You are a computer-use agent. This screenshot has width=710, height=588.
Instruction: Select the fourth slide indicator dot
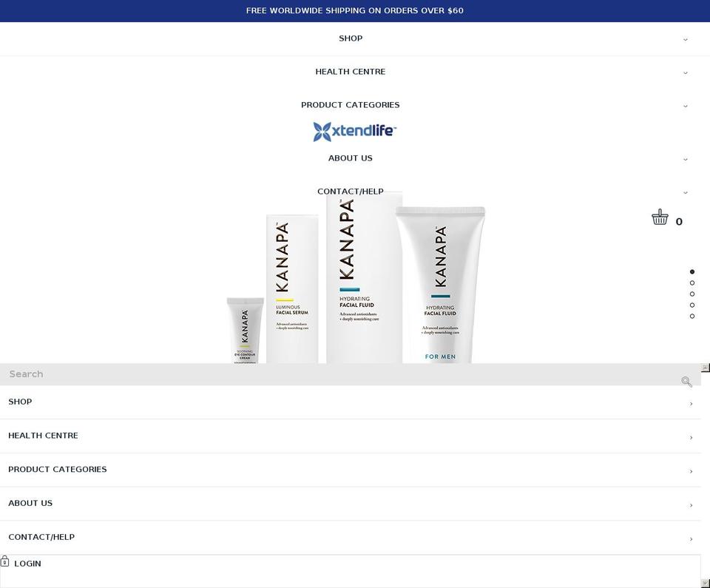click(x=692, y=305)
